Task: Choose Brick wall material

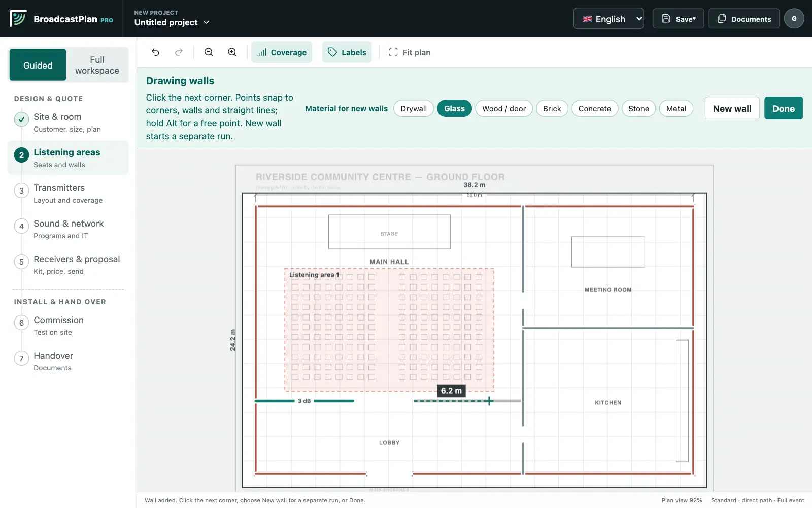Action: (552, 108)
